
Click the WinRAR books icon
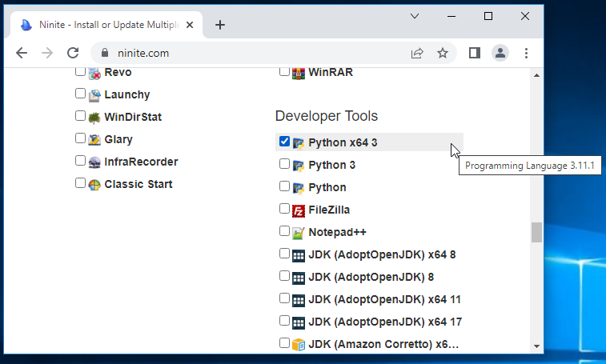[299, 74]
